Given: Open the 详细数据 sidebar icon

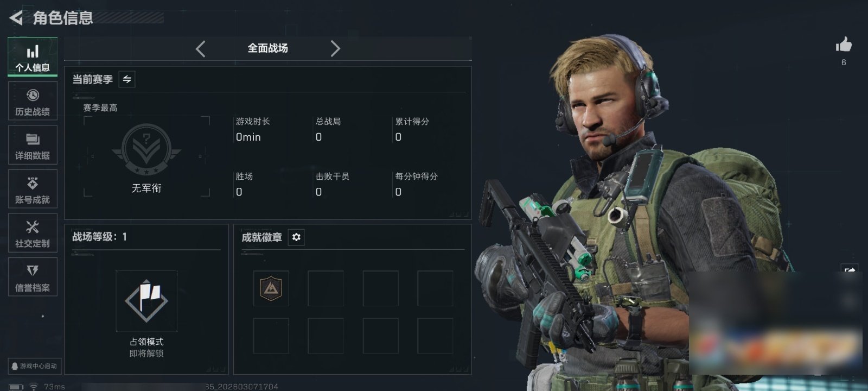Looking at the screenshot, I should click(x=33, y=146).
